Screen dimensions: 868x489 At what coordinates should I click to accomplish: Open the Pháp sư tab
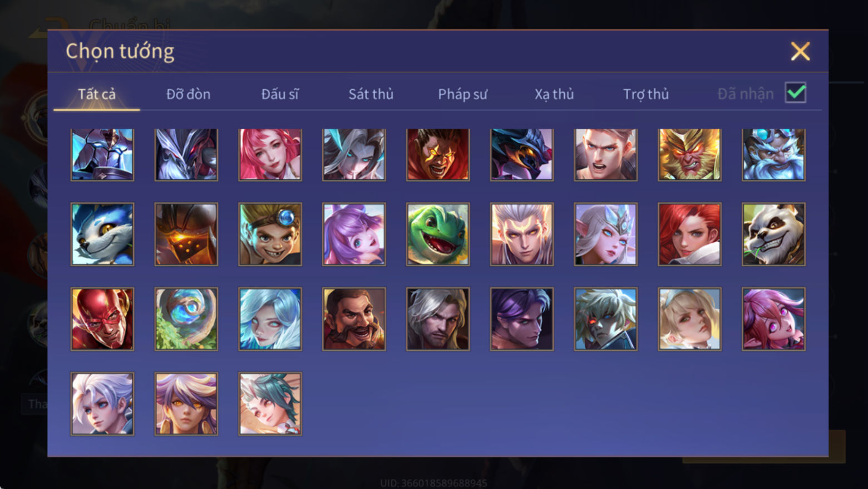pos(462,94)
